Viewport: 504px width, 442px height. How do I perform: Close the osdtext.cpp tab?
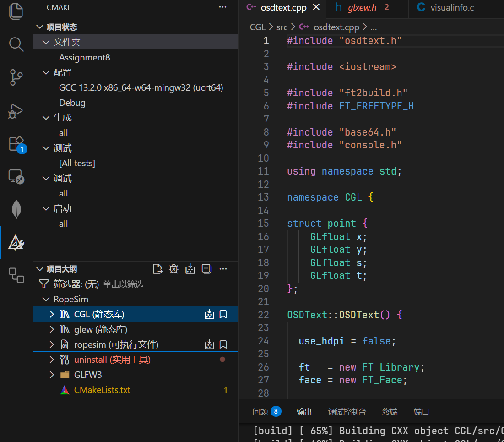coord(316,7)
